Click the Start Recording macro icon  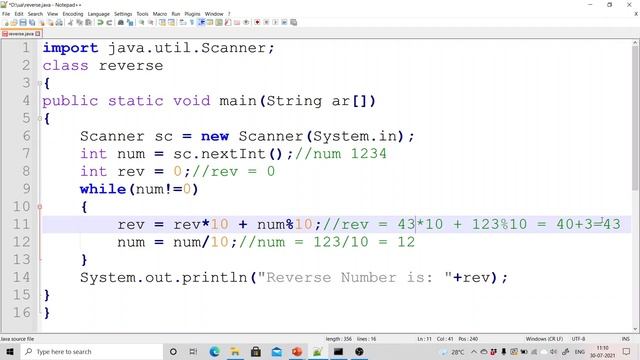click(257, 22)
